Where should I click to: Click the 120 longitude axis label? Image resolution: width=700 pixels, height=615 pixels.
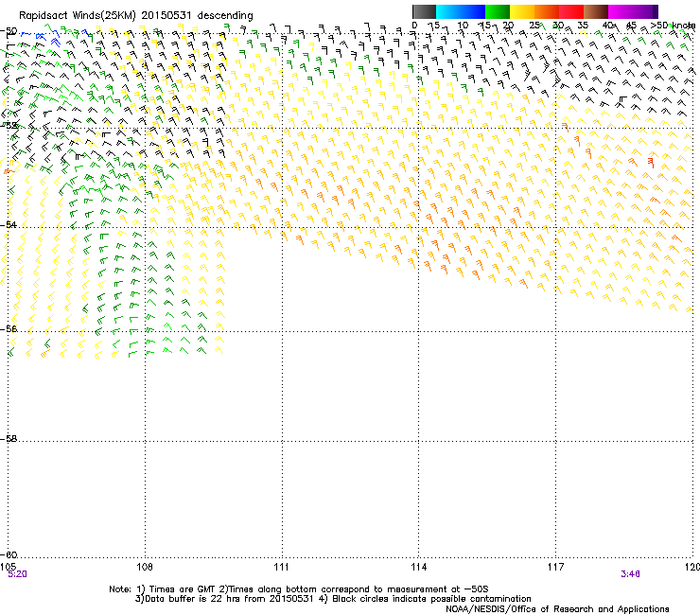click(x=692, y=567)
